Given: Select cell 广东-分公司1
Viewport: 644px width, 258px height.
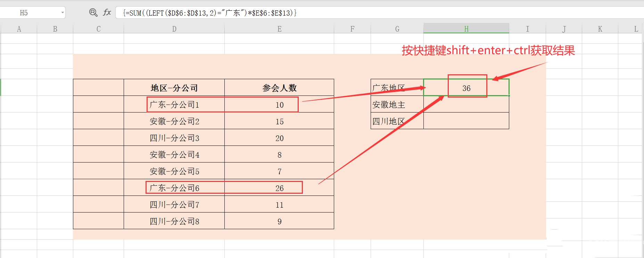Looking at the screenshot, I should coord(174,104).
